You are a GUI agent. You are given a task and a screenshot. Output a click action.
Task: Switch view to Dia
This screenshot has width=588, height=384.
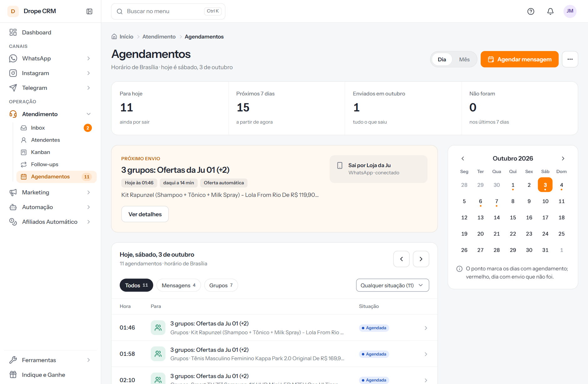442,59
